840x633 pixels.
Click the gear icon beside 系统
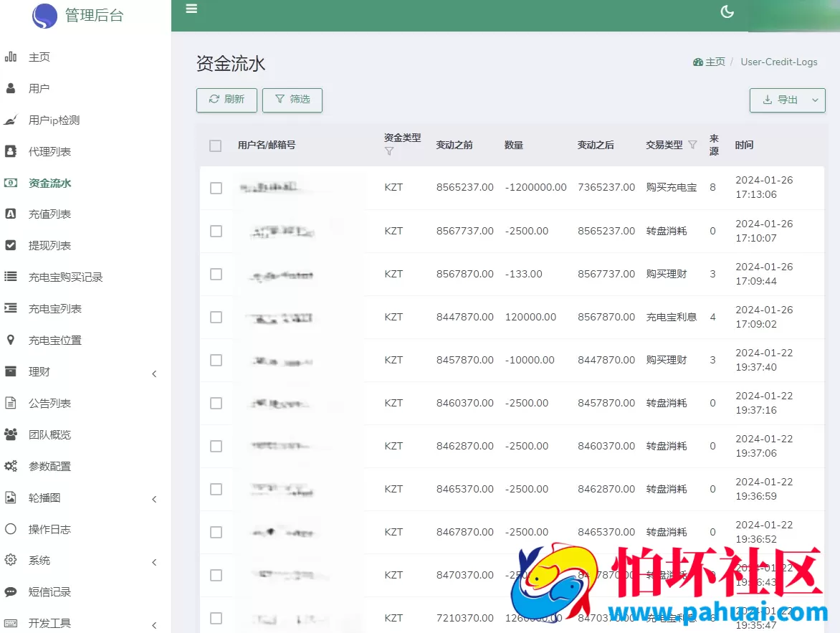(x=11, y=560)
